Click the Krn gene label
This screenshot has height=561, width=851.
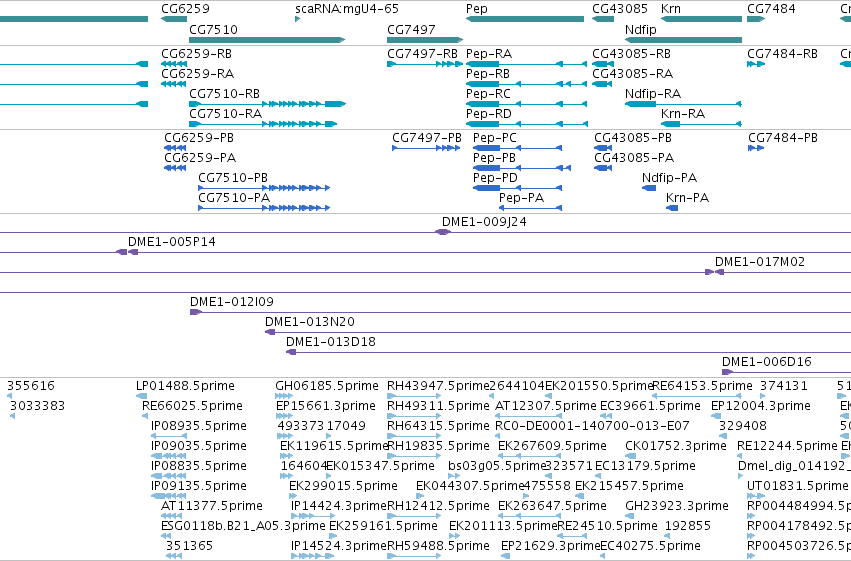[671, 9]
